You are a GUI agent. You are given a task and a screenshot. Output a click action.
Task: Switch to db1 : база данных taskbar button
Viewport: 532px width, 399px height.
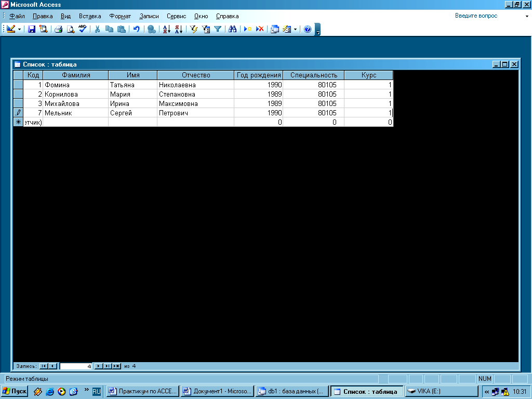[x=292, y=391]
